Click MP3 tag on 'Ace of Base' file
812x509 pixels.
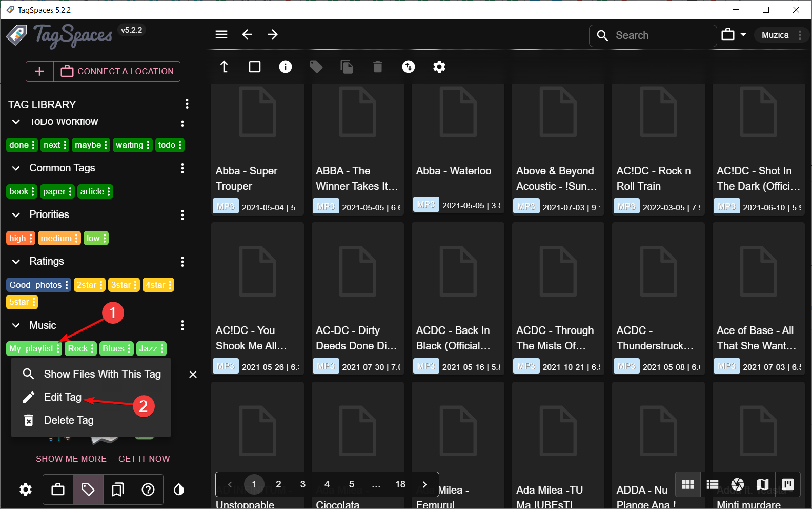coord(727,366)
